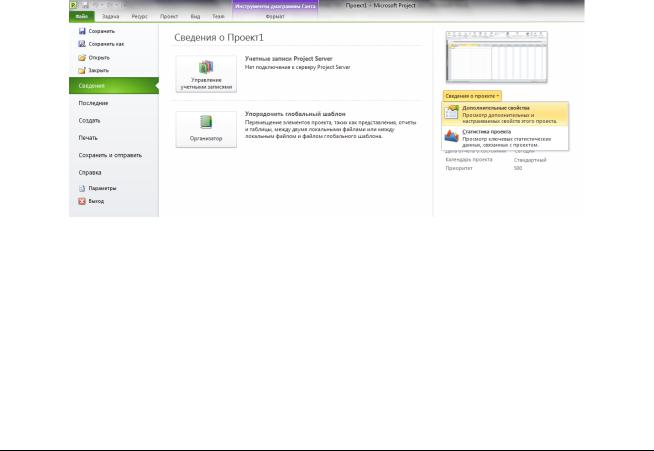Open the Справка section
Screen dimensions: 654x451
click(90, 172)
